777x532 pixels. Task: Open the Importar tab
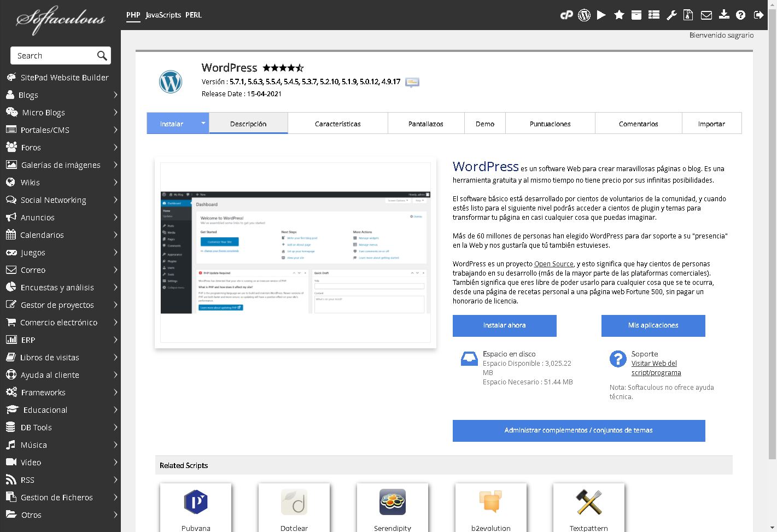tap(711, 124)
